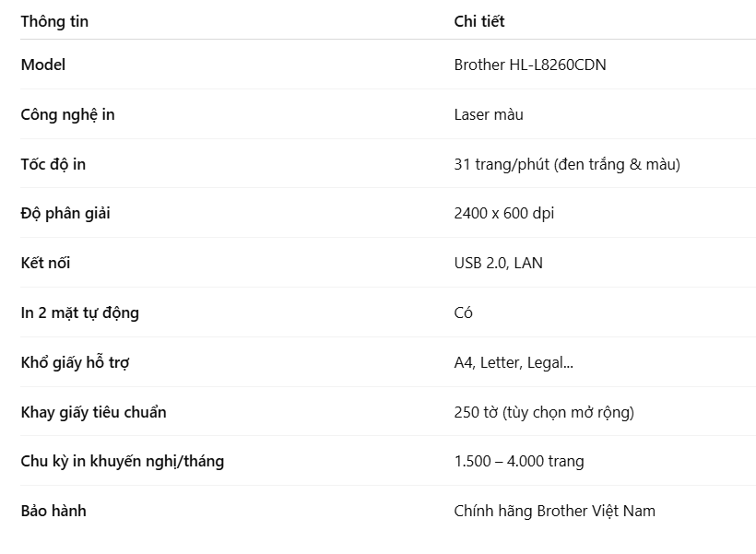Click the '1.500 – 4.000 trang' value
This screenshot has height=554, width=756.
(518, 461)
